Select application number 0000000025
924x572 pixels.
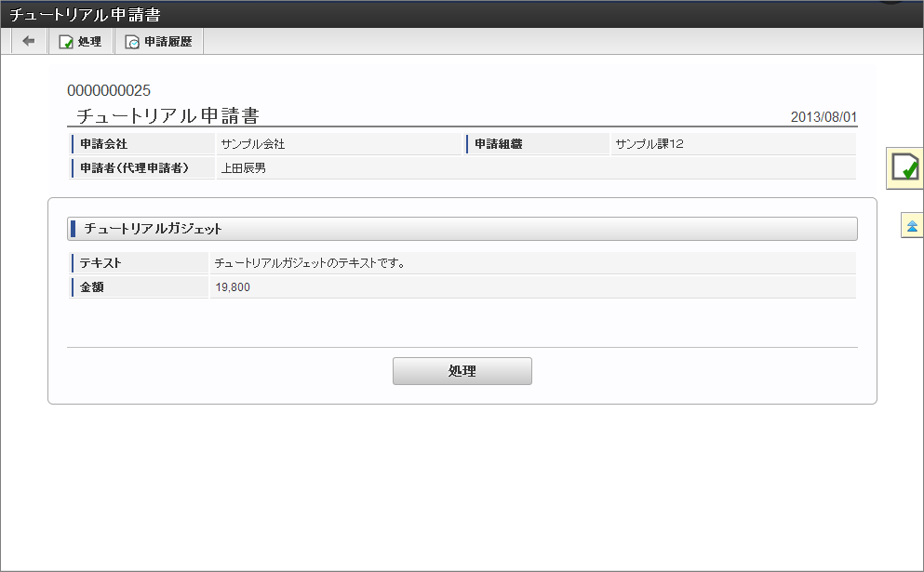109,90
